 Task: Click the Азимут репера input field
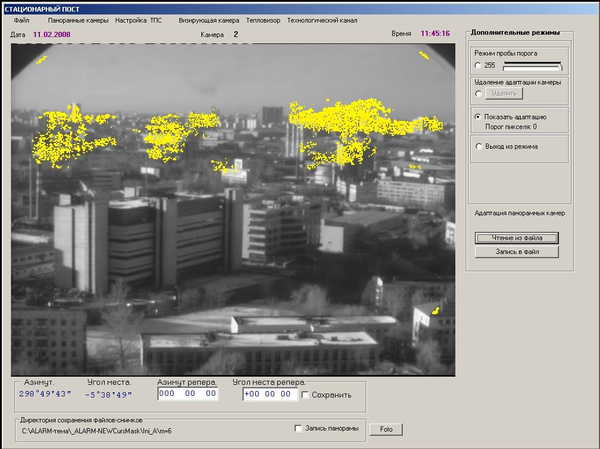coord(188,394)
